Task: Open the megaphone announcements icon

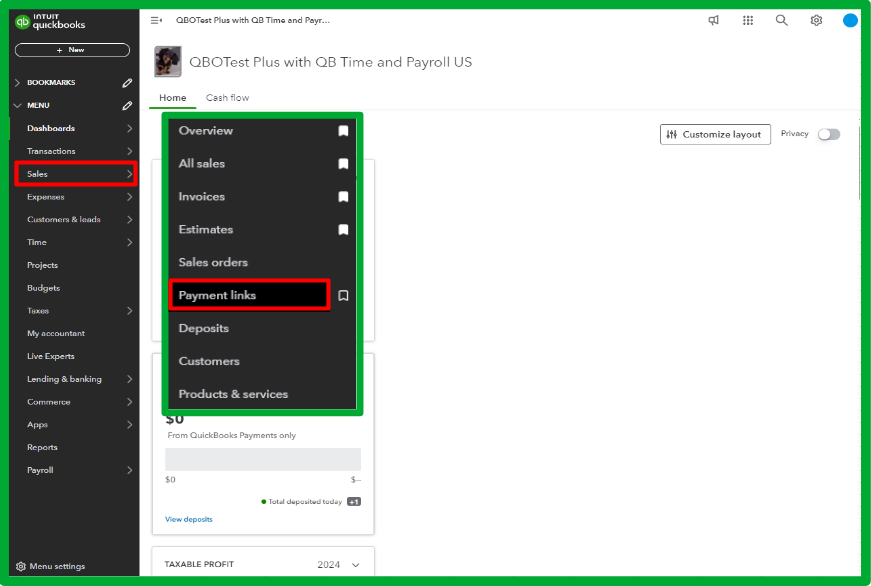Action: click(x=714, y=21)
